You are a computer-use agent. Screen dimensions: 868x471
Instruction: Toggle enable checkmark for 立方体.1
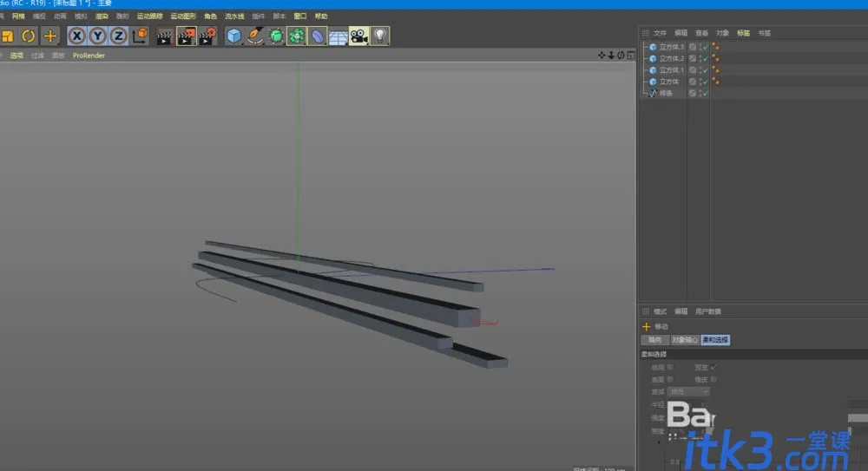[705, 70]
